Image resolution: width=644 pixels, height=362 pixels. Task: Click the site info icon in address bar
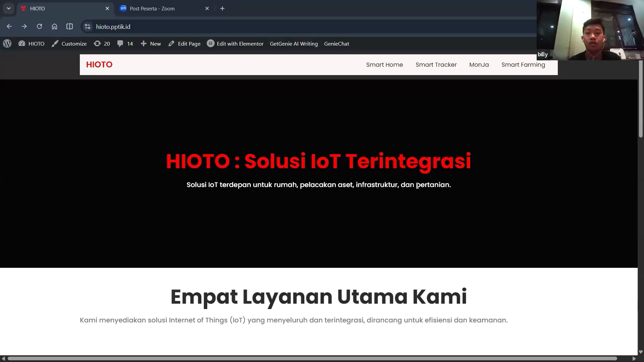click(x=88, y=26)
